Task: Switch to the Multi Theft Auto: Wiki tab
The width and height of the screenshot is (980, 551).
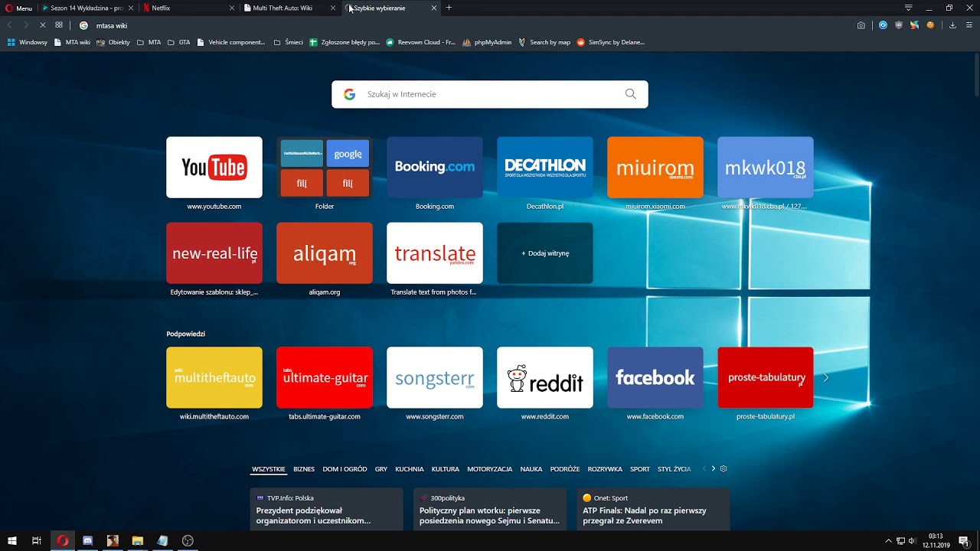Action: point(289,8)
